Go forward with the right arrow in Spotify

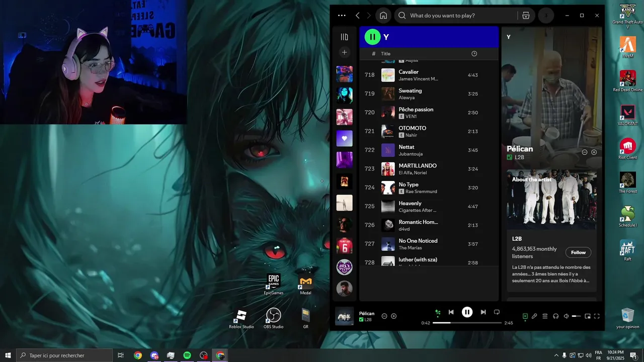369,16
